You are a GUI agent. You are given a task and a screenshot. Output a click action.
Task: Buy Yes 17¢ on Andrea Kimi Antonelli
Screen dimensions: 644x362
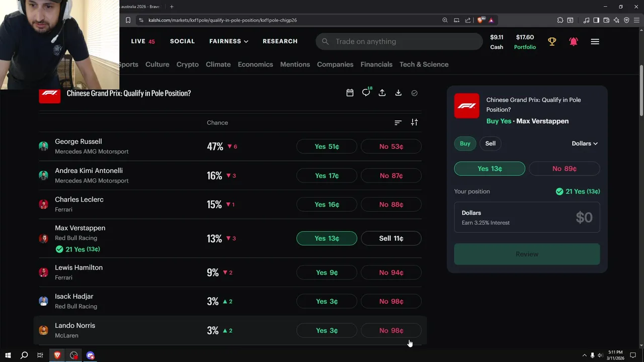pyautogui.click(x=327, y=175)
